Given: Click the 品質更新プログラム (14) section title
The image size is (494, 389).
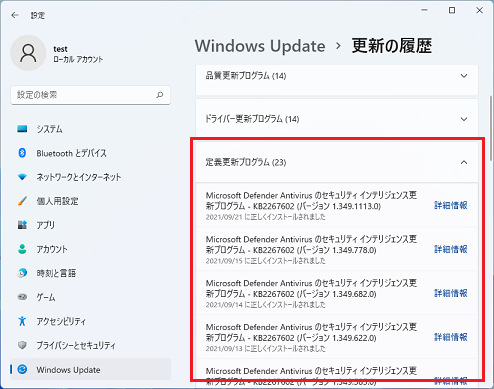Looking at the screenshot, I should click(x=246, y=76).
